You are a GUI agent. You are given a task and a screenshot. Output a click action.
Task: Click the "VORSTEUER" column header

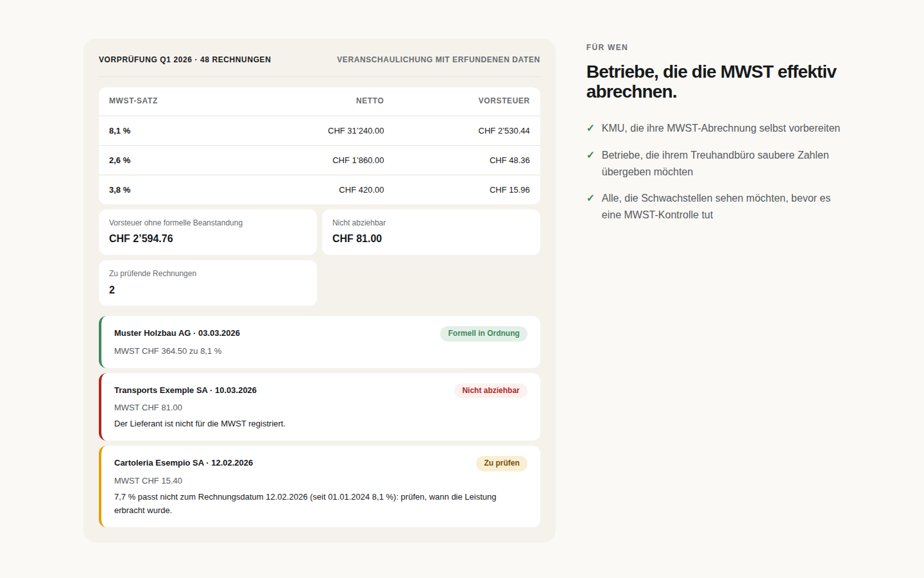[504, 101]
